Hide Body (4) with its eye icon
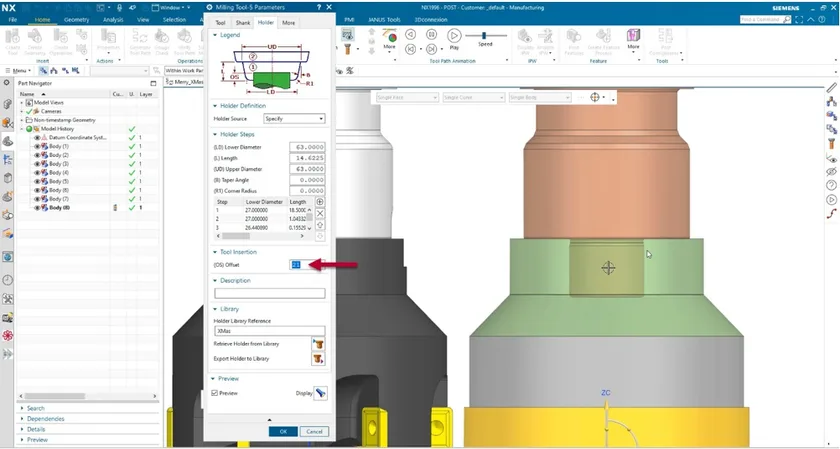This screenshot has width=840, height=449. [x=37, y=173]
